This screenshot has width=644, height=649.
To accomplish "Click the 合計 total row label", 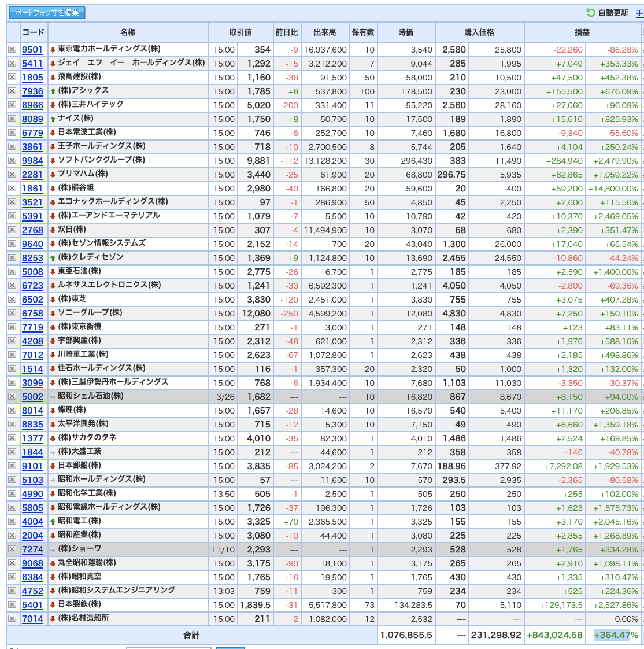I will click(x=191, y=635).
